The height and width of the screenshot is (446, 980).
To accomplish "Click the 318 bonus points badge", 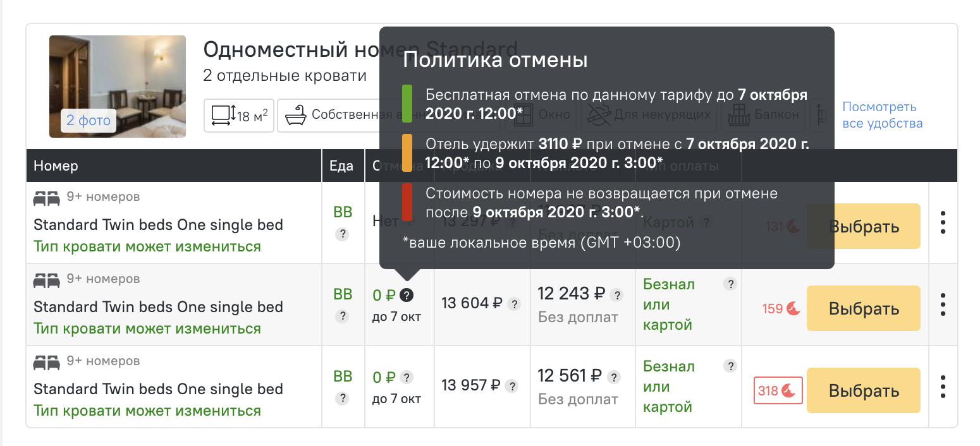I will point(778,390).
